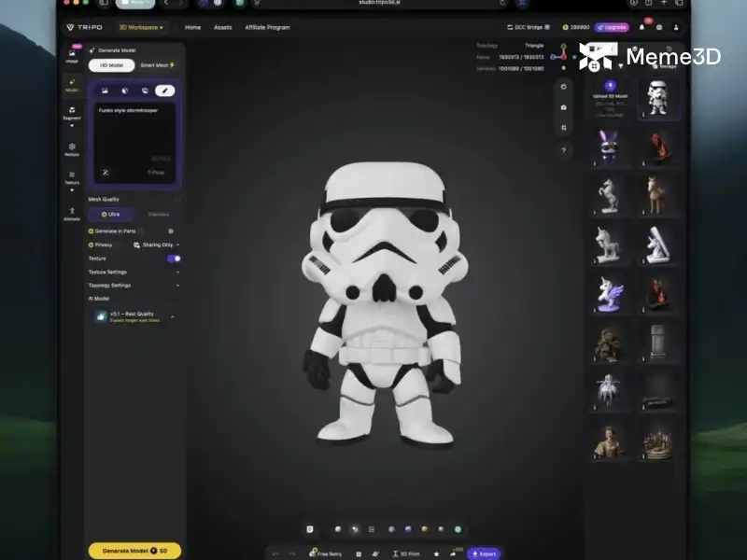
Task: Open Affiliate Program page
Action: 267,27
